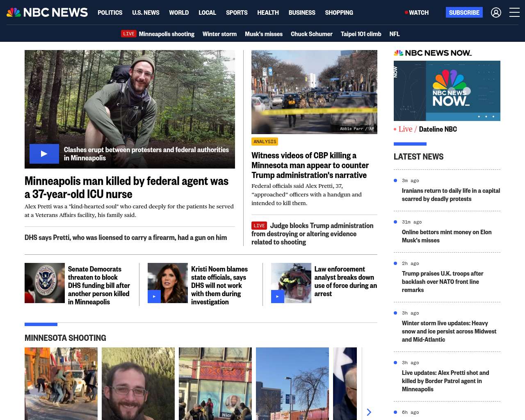
Task: Play the Minneapolis clashes video
Action: tap(44, 154)
